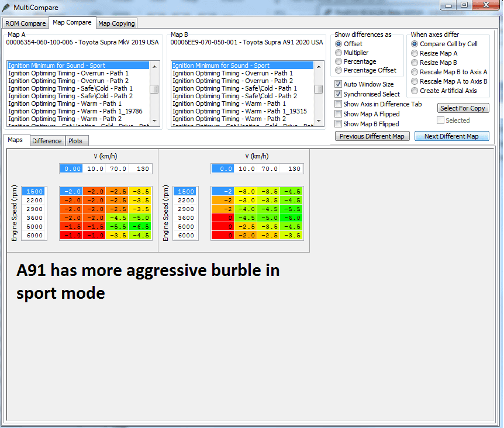The width and height of the screenshot is (504, 428).
Task: Switch to the Map Compare tab
Action: tap(72, 22)
